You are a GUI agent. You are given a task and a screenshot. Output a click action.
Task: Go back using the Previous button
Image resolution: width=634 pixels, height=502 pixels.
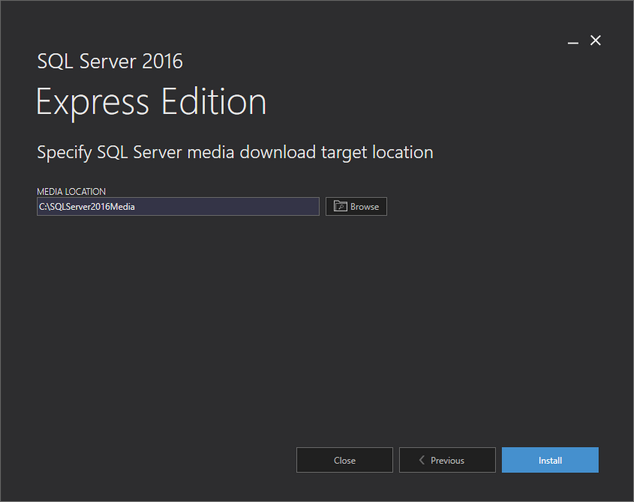tap(447, 460)
